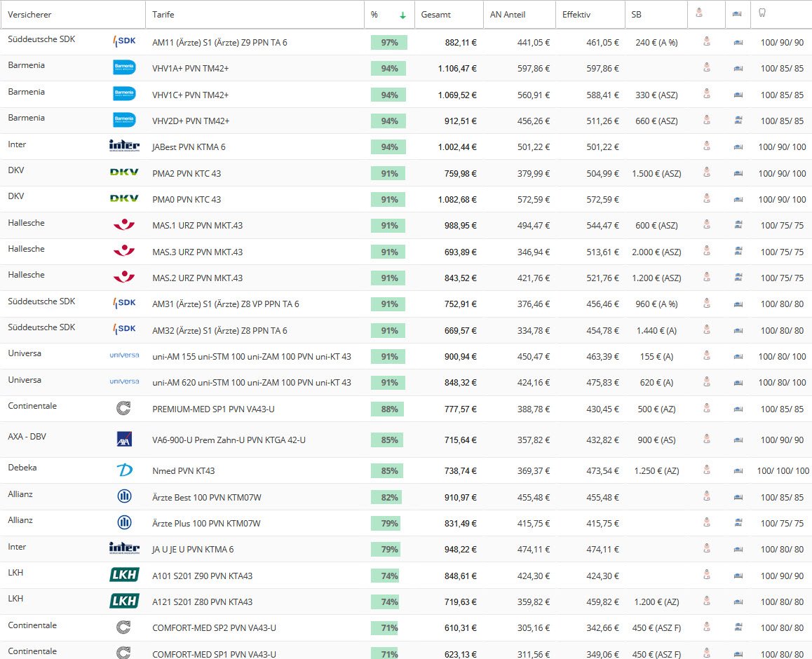Click the tooth icon in the table header

click(762, 14)
